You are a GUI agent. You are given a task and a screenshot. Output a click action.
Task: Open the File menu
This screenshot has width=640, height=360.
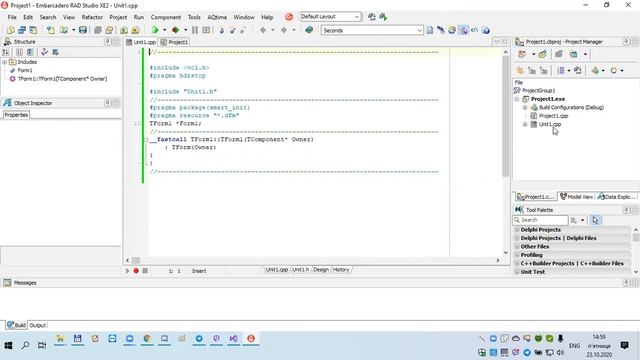pyautogui.click(x=12, y=17)
